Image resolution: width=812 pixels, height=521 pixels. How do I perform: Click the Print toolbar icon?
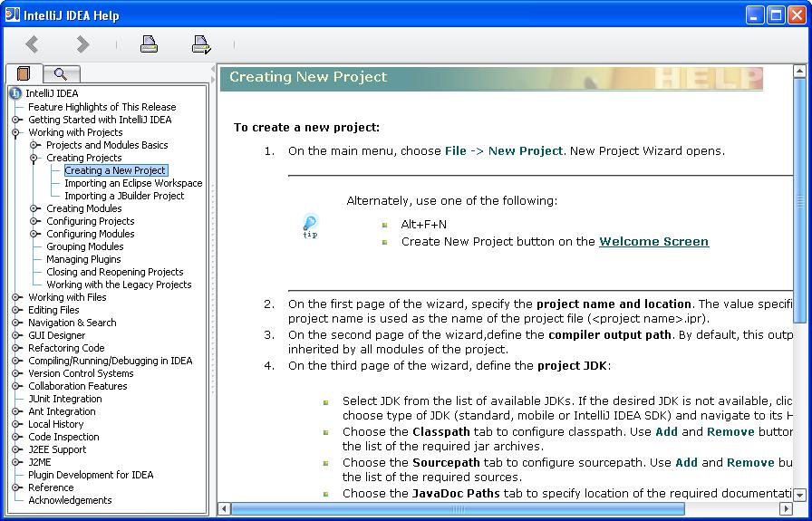149,43
